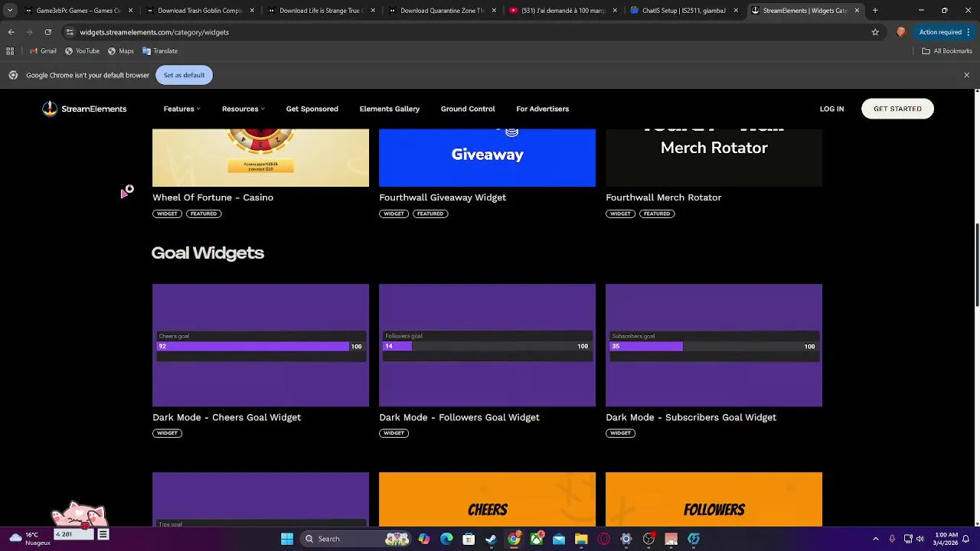The height and width of the screenshot is (551, 980).
Task: Open Dark Mode - Cheers Goal Widget title
Action: click(x=227, y=417)
